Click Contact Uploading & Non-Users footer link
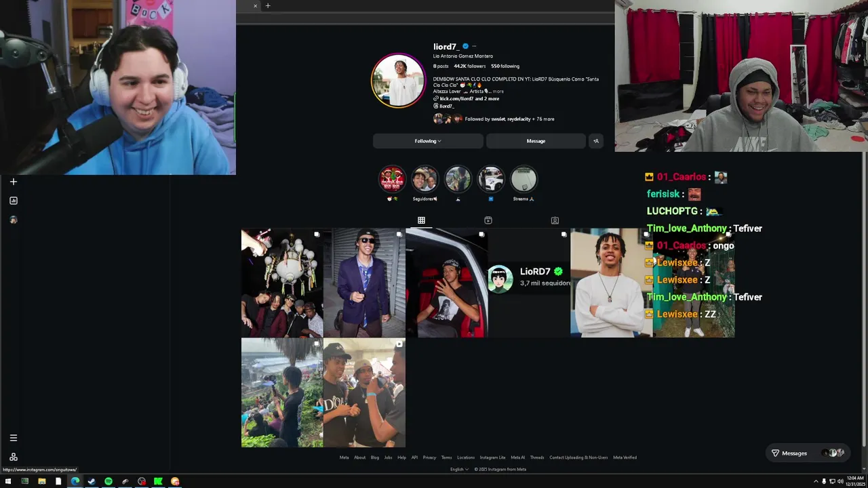 pos(578,457)
